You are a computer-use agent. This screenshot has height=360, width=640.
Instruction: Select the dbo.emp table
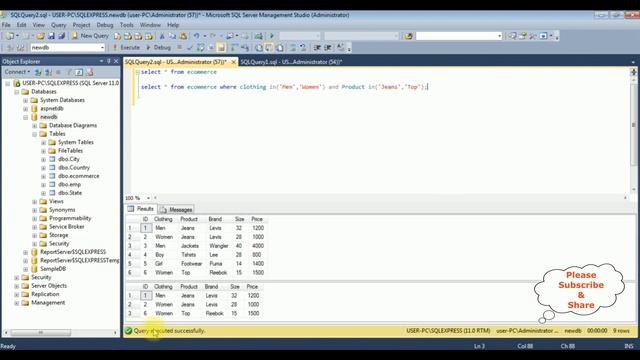click(69, 184)
